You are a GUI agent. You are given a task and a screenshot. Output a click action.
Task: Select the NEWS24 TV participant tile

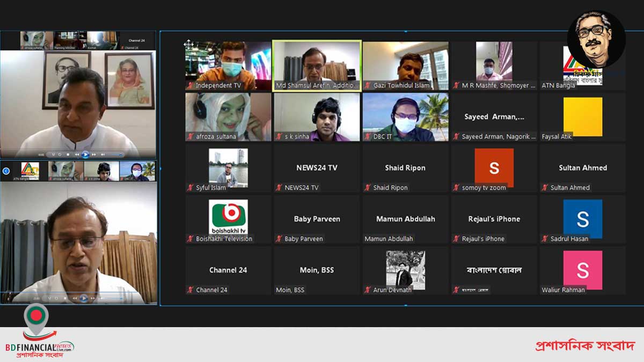pyautogui.click(x=317, y=168)
